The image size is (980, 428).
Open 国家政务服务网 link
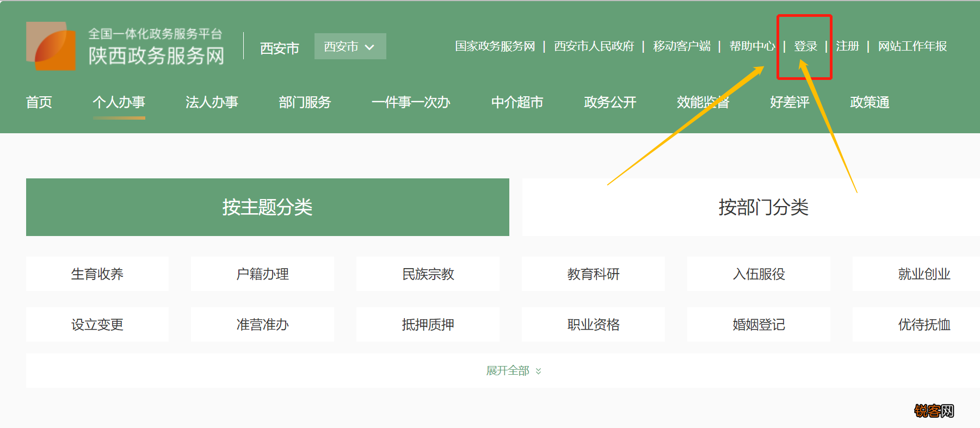[x=495, y=46]
